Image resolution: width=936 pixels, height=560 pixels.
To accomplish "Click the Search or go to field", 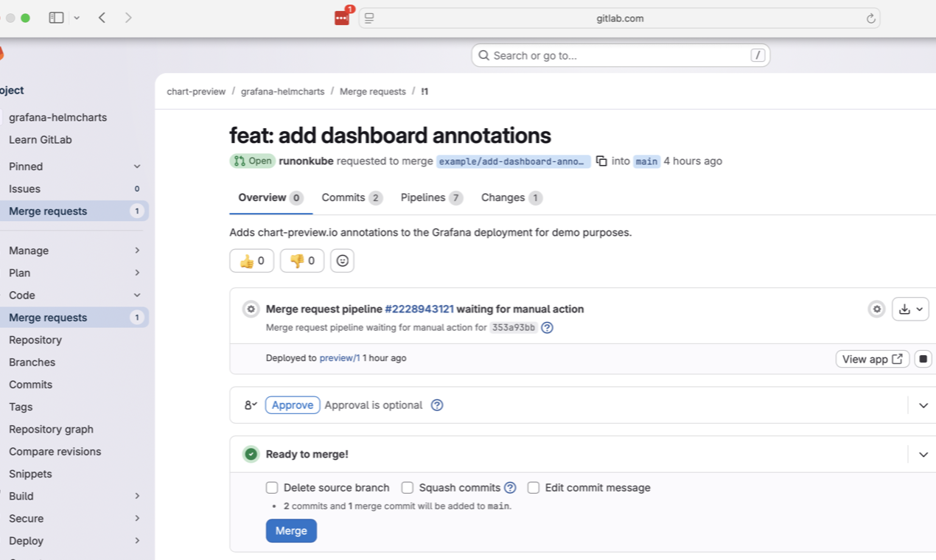I will [x=621, y=55].
